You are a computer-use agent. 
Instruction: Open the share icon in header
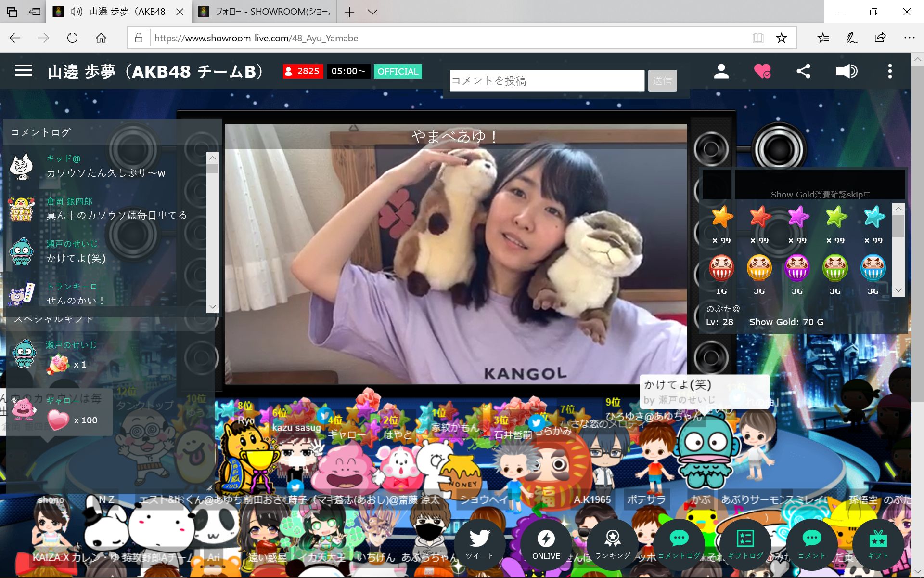803,71
